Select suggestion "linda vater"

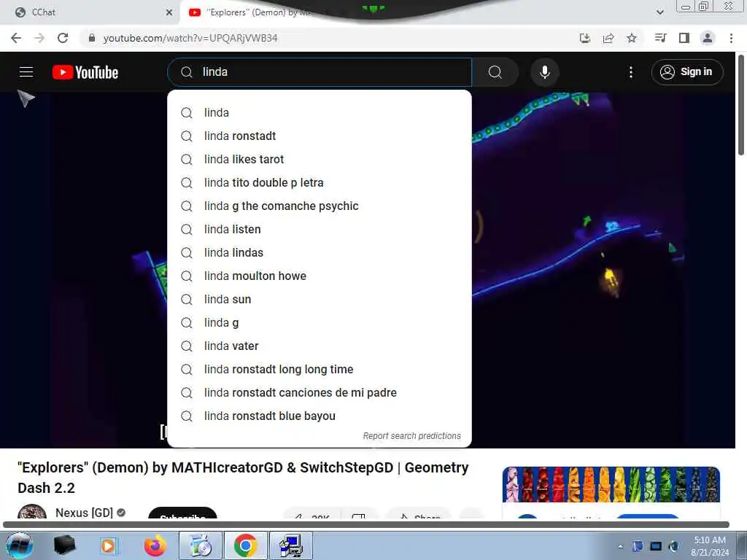(320, 346)
